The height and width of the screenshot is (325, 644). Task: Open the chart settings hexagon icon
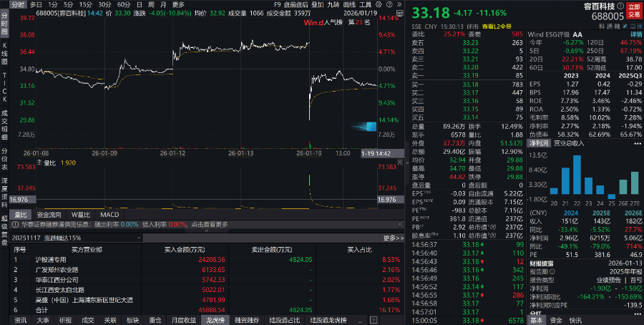(379, 4)
